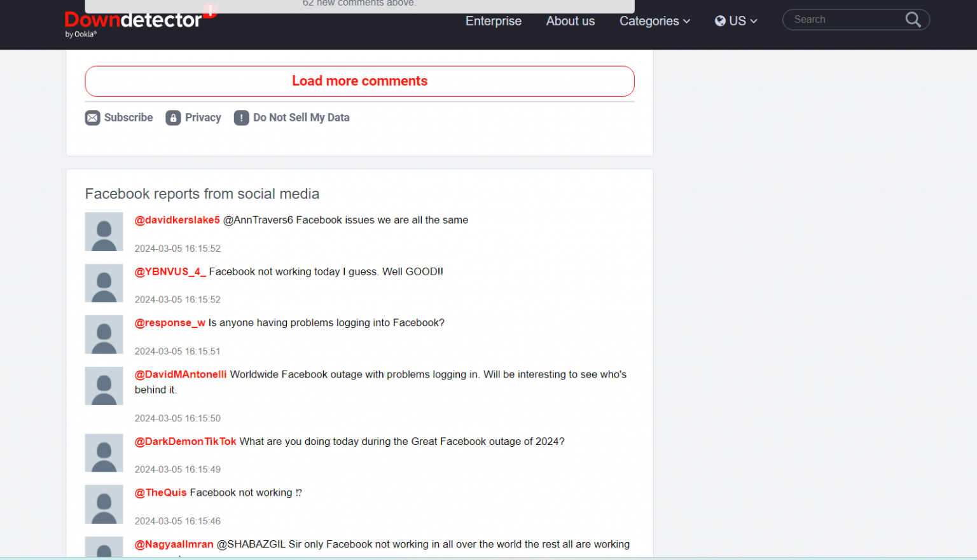
Task: Click avatar next to @davidkerslake5 post
Action: coord(104,232)
